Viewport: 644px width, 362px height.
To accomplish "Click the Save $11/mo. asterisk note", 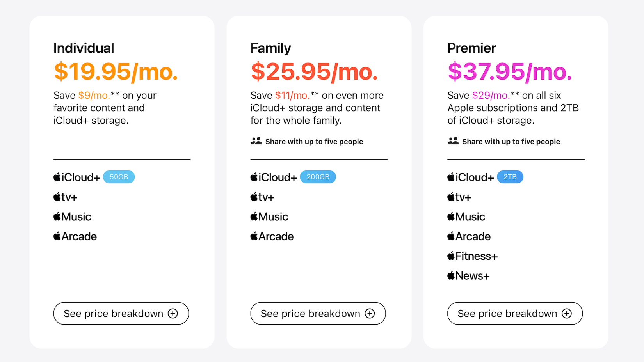I will (x=315, y=94).
